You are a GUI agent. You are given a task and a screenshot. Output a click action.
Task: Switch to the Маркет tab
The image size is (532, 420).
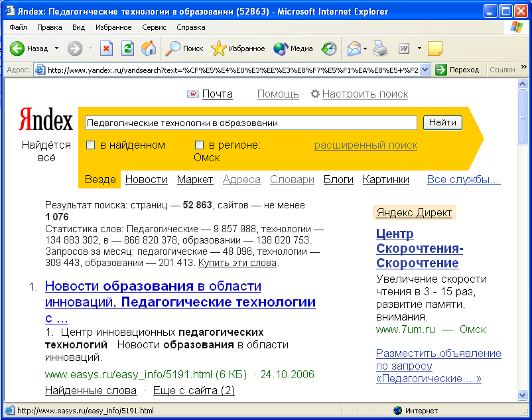[x=195, y=179]
